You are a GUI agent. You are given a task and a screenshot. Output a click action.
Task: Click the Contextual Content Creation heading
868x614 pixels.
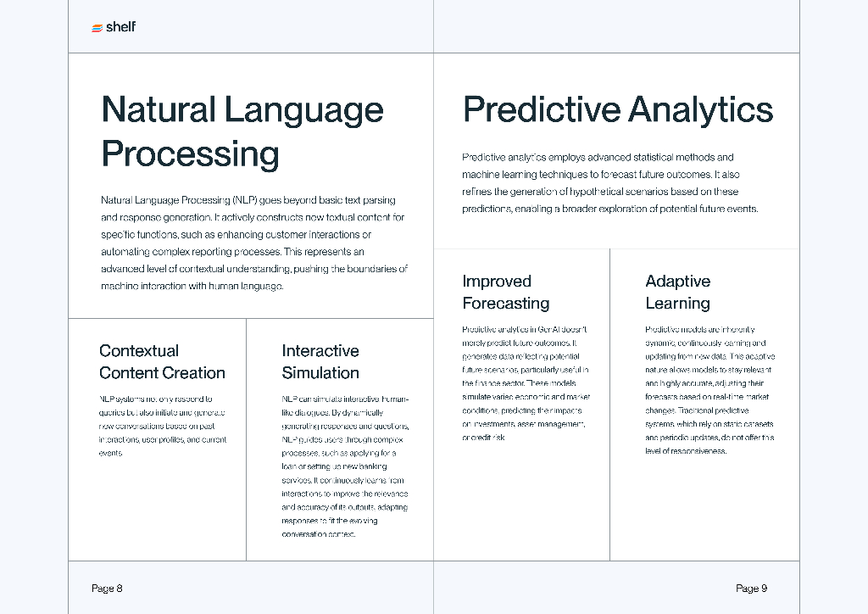(x=162, y=362)
